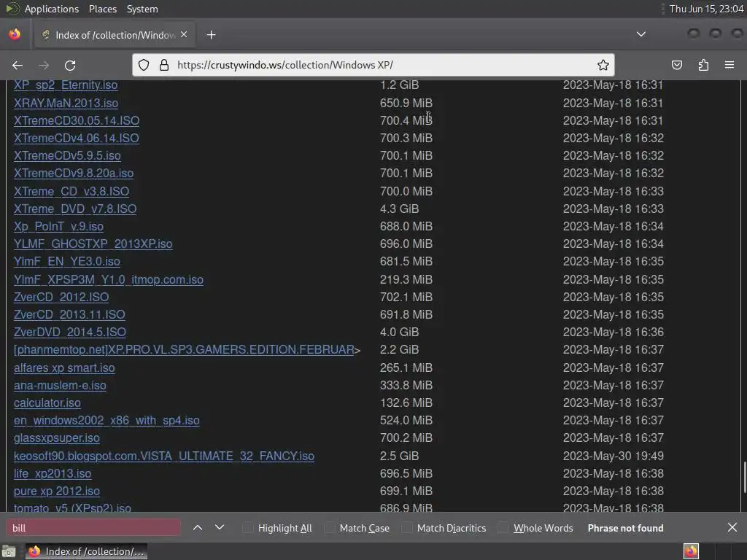Bookmark this page with the star icon
747x560 pixels.
click(603, 65)
